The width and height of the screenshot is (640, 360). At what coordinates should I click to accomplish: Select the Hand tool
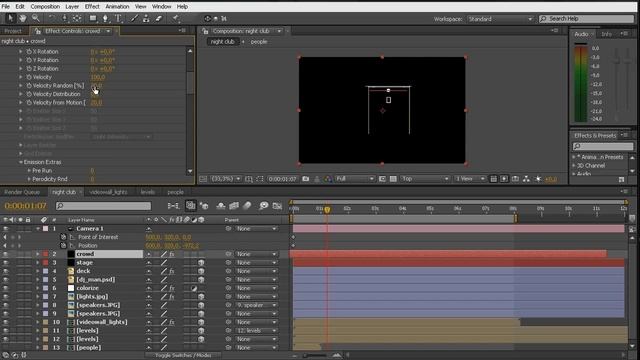[23, 18]
